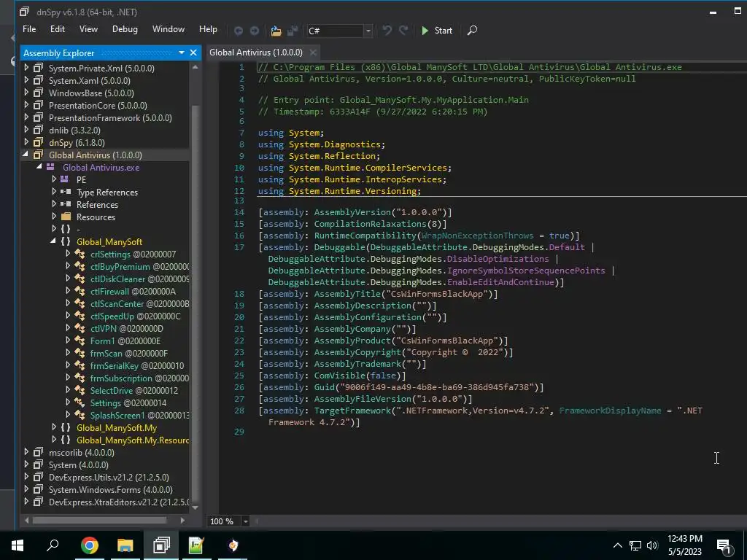
Task: Open the Windows Start menu
Action: (18, 545)
